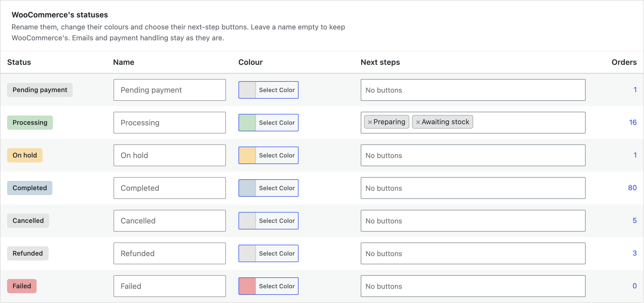Remove the Awaiting stock next-step tag
This screenshot has height=303, width=644.
(x=418, y=122)
